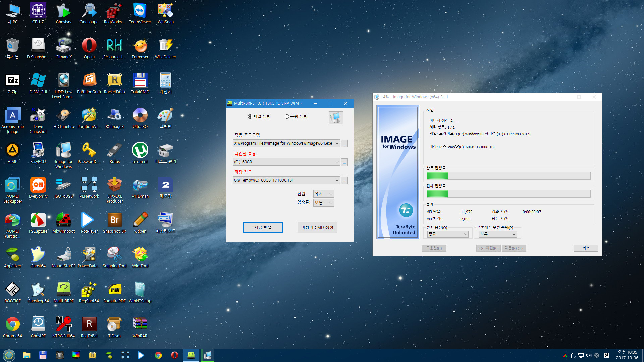Open File Explorer from the taskbar
This screenshot has width=644, height=362.
[x=27, y=355]
